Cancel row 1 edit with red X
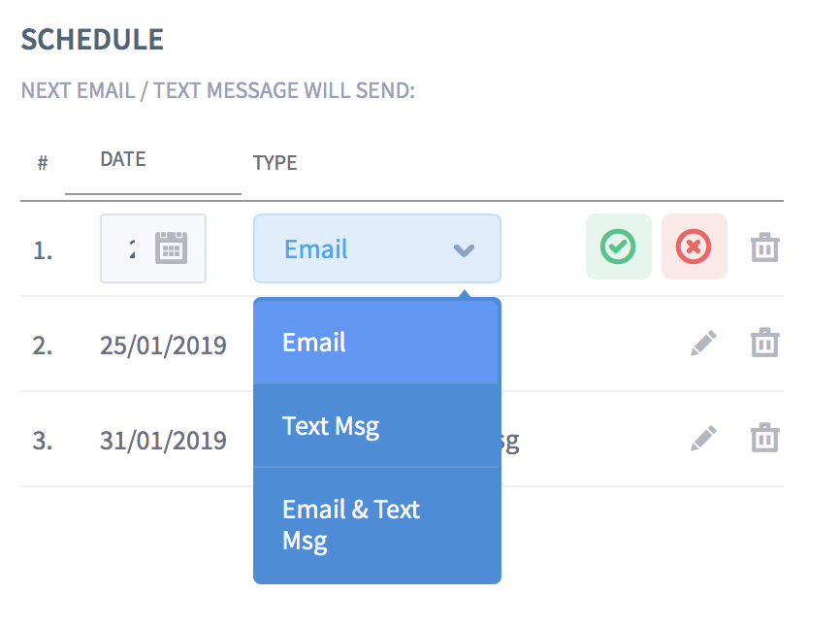Screen dimensions: 840x627 coord(695,247)
